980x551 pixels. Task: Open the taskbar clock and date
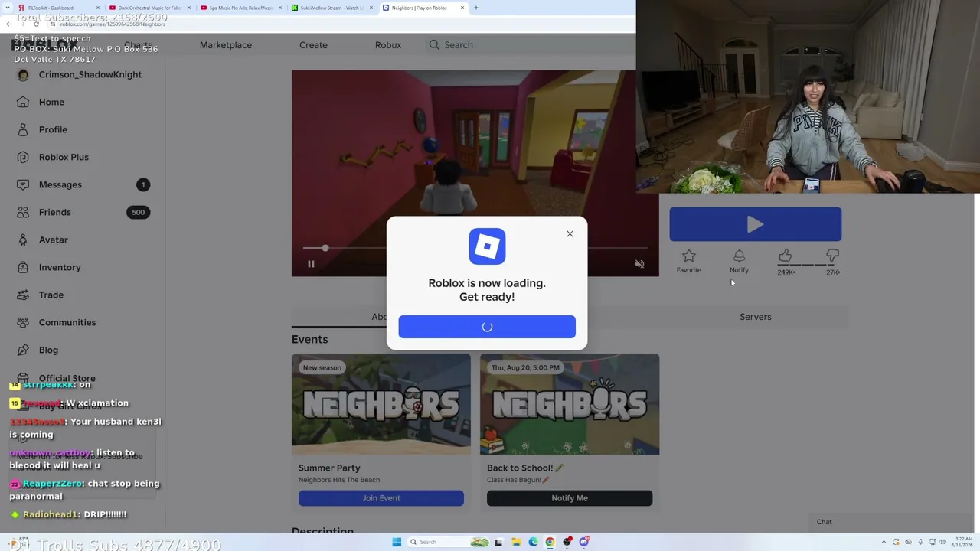[962, 542]
